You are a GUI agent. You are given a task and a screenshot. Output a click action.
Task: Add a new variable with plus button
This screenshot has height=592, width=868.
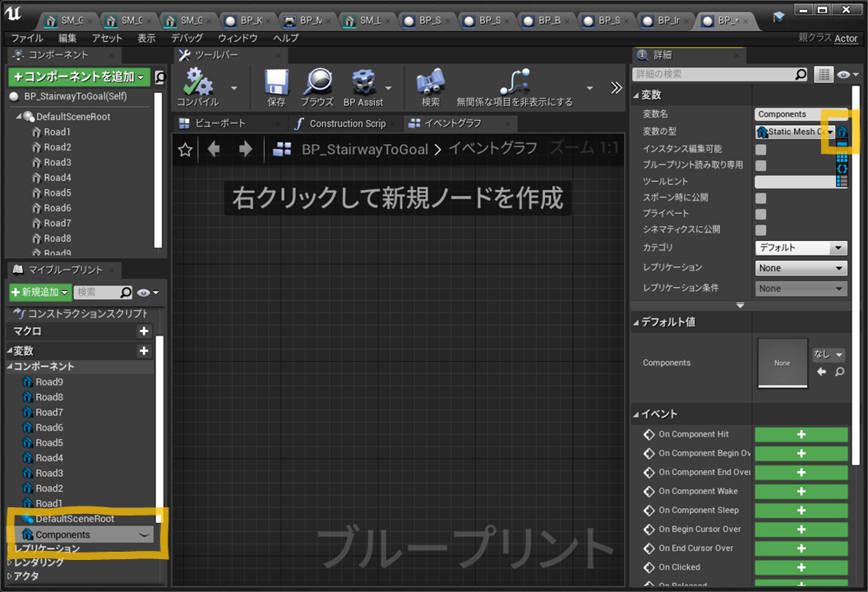pos(144,350)
